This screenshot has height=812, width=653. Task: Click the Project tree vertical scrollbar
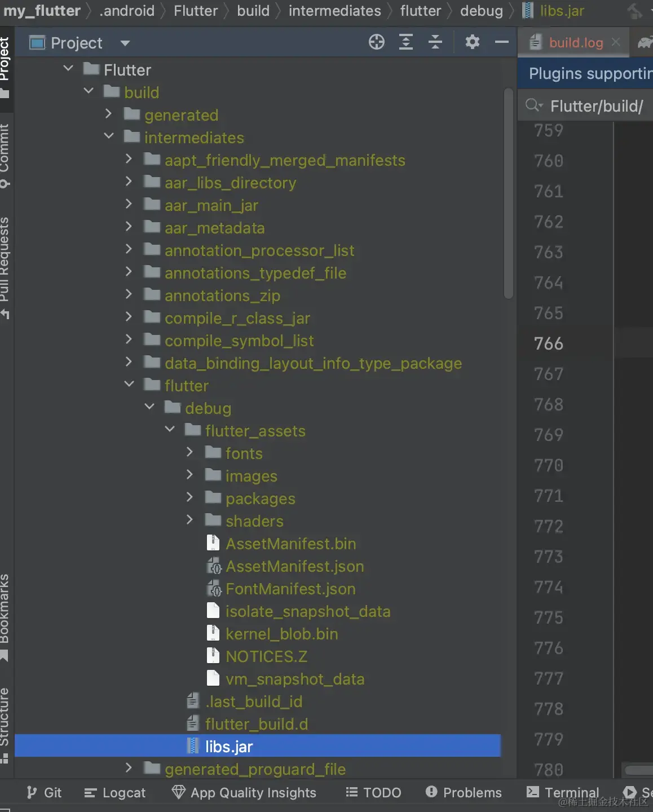(x=509, y=193)
